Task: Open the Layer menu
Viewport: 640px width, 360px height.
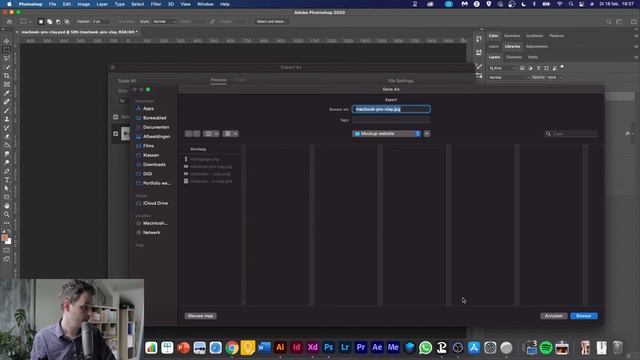Action: [x=102, y=4]
